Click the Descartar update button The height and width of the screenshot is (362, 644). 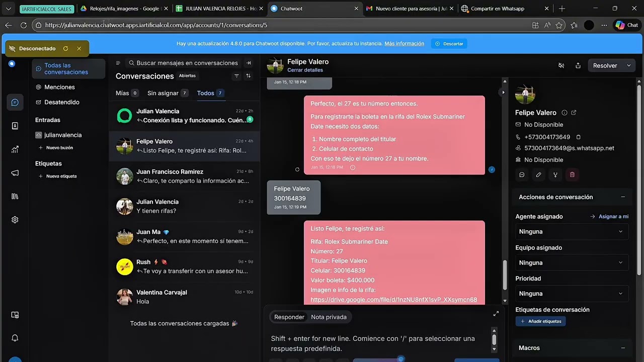pos(449,44)
